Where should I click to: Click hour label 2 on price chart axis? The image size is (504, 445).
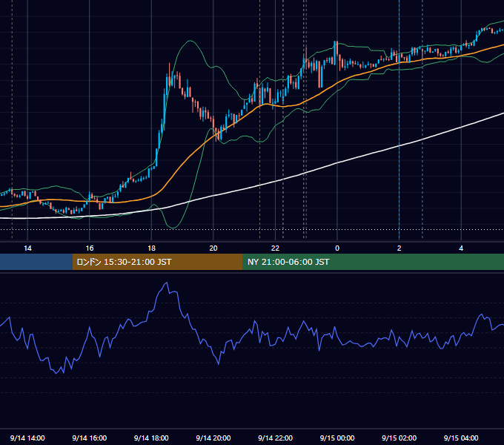(399, 248)
